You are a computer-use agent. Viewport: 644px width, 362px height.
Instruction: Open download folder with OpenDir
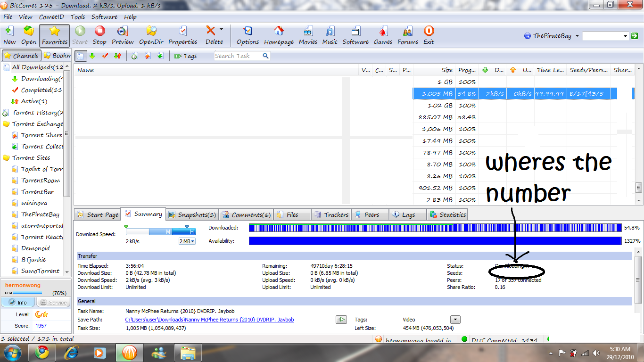pos(151,35)
